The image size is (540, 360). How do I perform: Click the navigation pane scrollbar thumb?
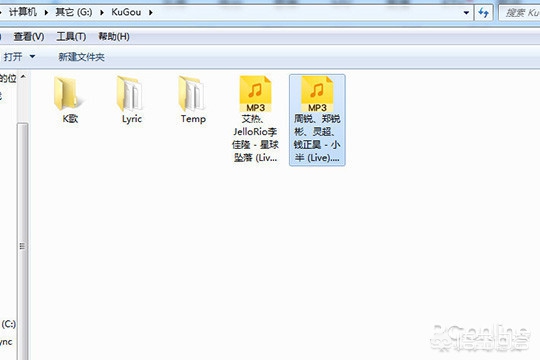tap(23, 241)
